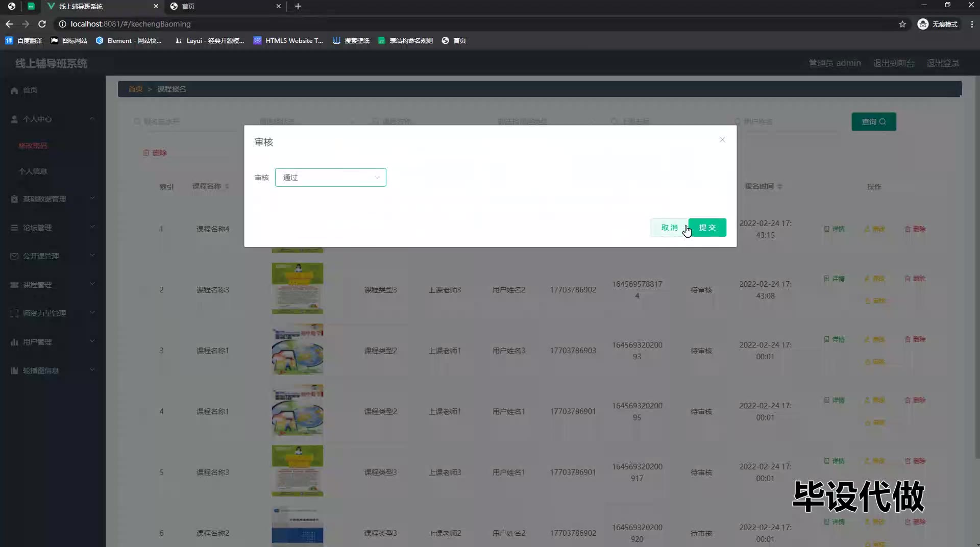Delete table row 4

[915, 400]
